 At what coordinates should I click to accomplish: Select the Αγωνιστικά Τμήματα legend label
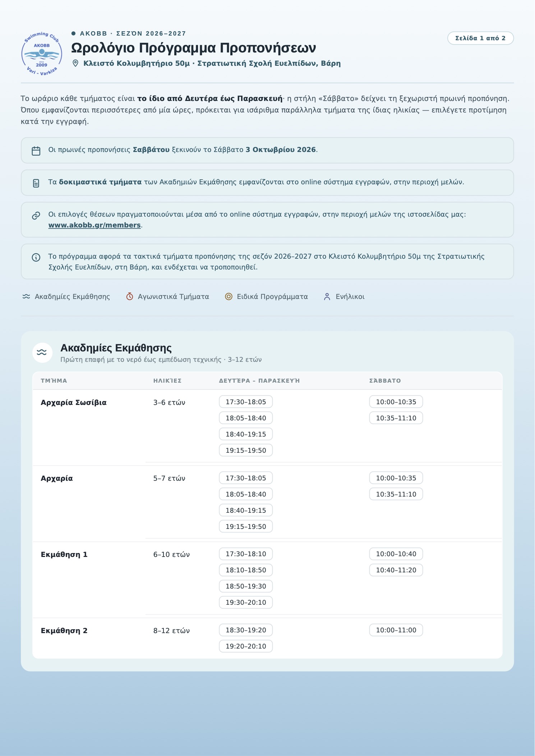[174, 296]
